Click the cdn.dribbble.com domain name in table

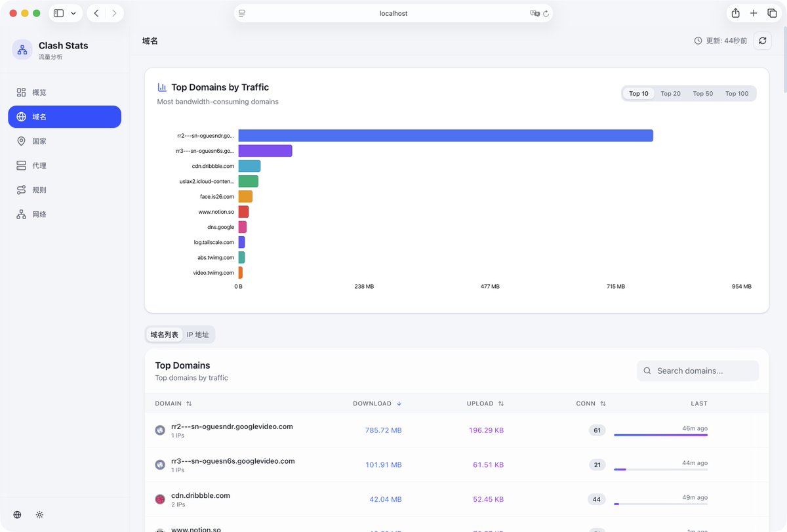(x=201, y=495)
